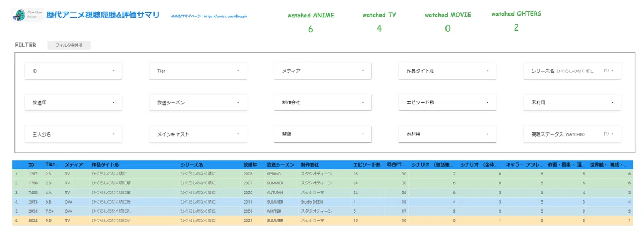Sort table by エピソード数 column header
644x232 pixels.
(367, 165)
